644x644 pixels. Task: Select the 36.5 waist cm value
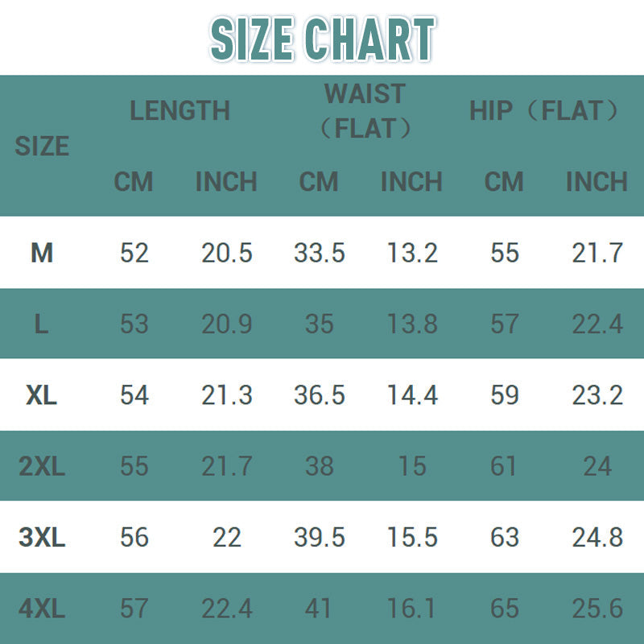pyautogui.click(x=320, y=395)
